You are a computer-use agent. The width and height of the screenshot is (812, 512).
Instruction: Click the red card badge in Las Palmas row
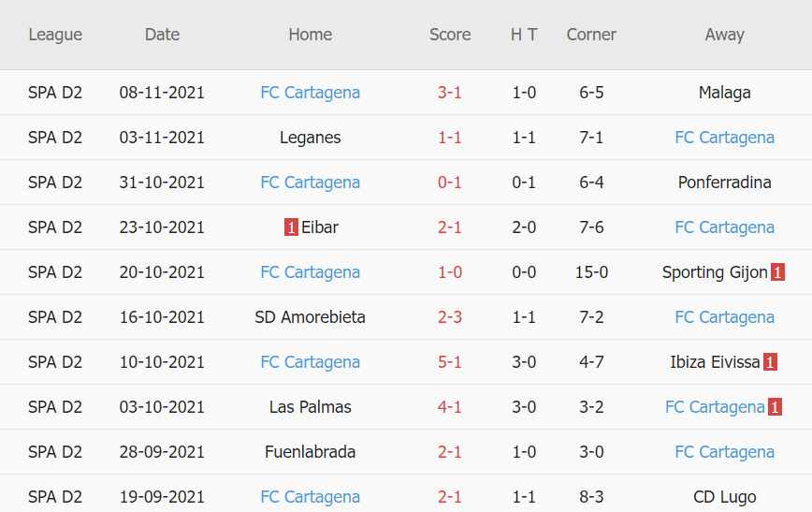pos(776,407)
